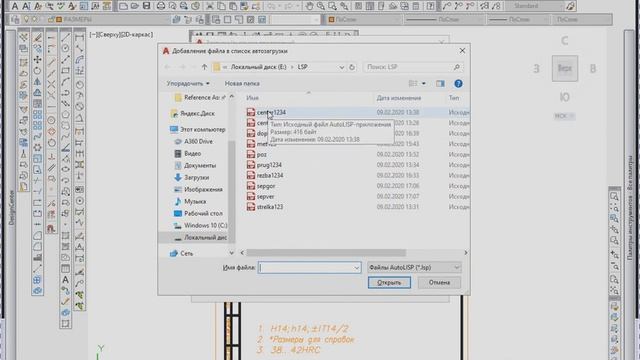Image resolution: width=640 pixels, height=360 pixels.
Task: Sort by the 'Имя' column header
Action: click(x=253, y=98)
